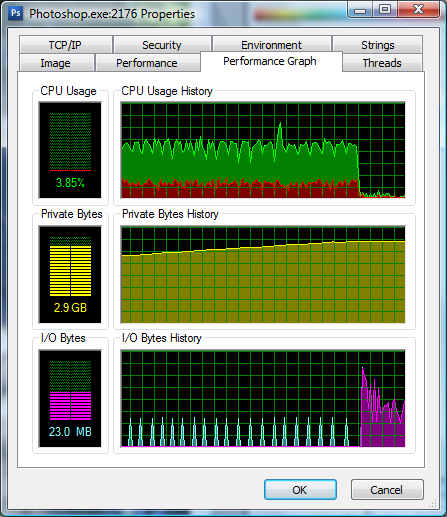Click the Cancel button
Image resolution: width=447 pixels, height=517 pixels.
pyautogui.click(x=387, y=490)
